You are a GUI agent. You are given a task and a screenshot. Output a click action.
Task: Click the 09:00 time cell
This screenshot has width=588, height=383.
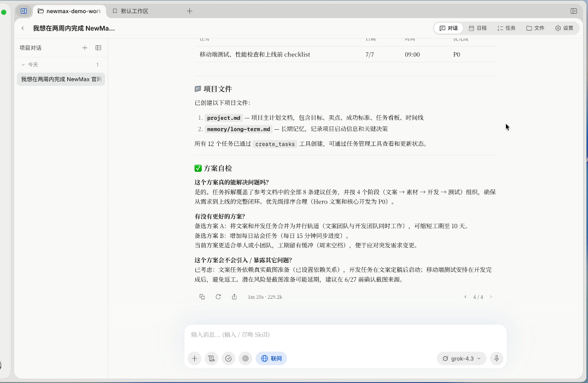tap(412, 54)
